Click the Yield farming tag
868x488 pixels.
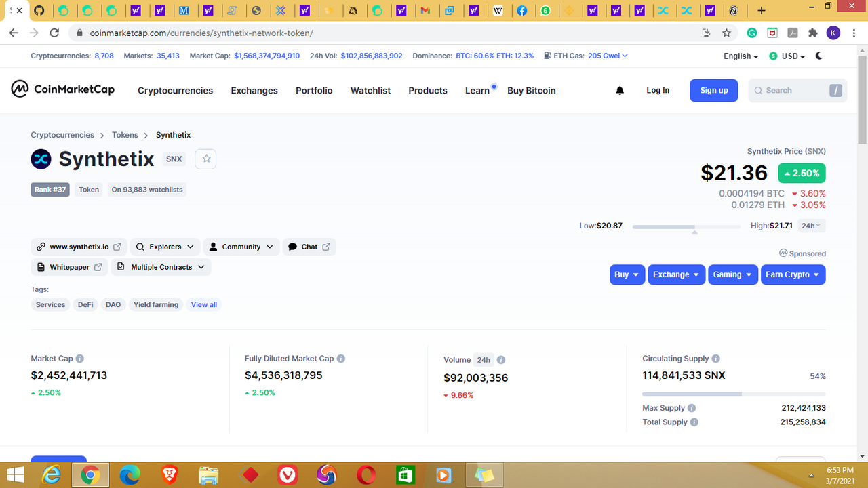click(x=156, y=304)
